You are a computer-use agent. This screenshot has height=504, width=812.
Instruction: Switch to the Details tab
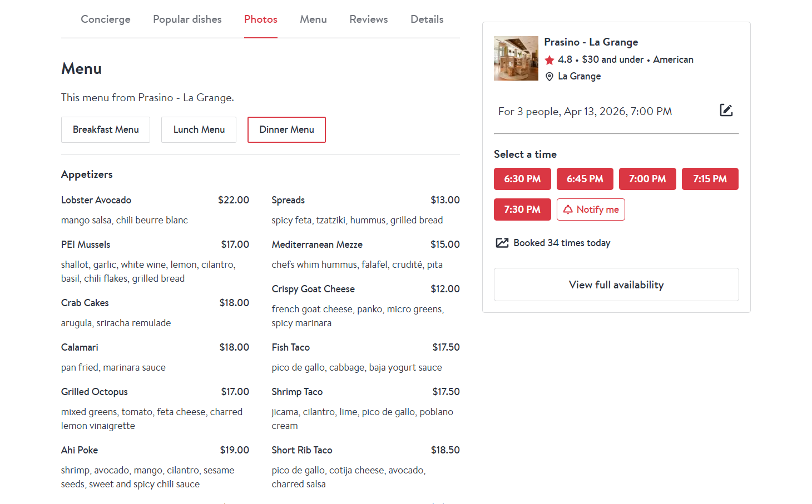pos(427,19)
